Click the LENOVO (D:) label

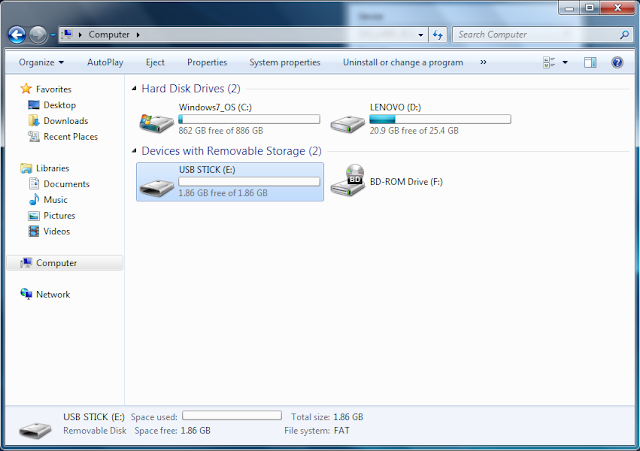(396, 107)
